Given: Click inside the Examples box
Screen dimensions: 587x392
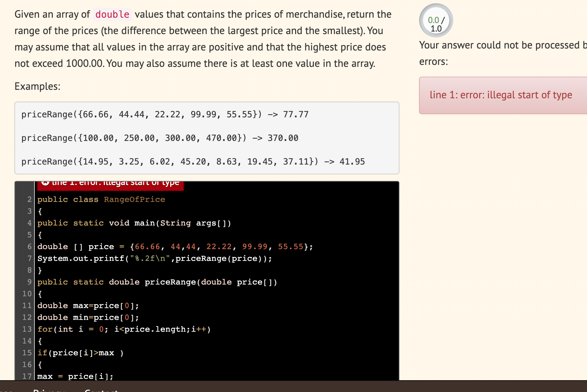Looking at the screenshot, I should (206, 138).
